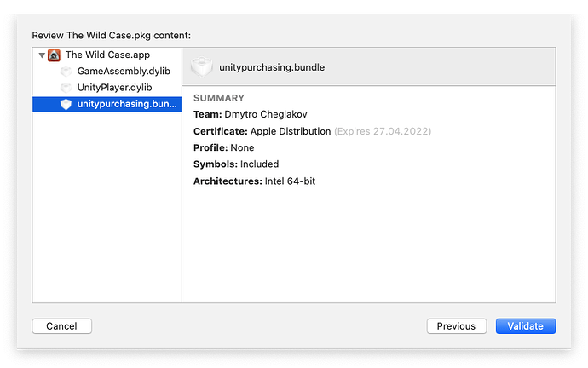The height and width of the screenshot is (368, 588).
Task: Collapse The Wild Case.app disclosure triangle
Action: click(40, 55)
